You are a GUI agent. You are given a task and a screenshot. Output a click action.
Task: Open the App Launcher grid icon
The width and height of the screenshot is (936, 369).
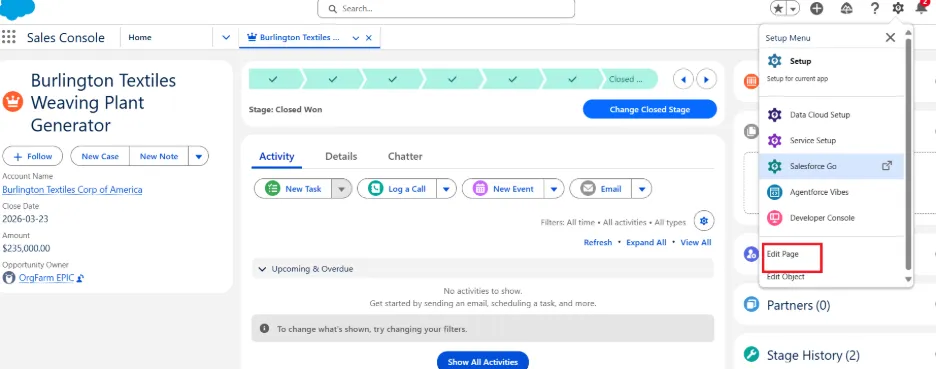8,37
